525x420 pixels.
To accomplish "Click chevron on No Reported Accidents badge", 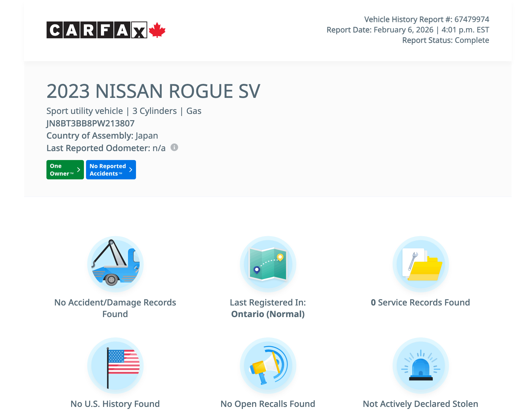I will point(131,170).
